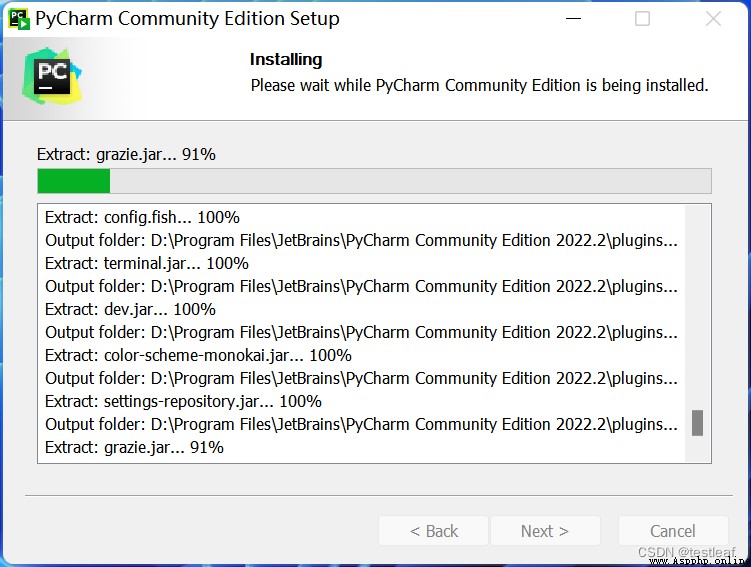751x567 pixels.
Task: Close the PyCharm setup window
Action: click(x=713, y=19)
